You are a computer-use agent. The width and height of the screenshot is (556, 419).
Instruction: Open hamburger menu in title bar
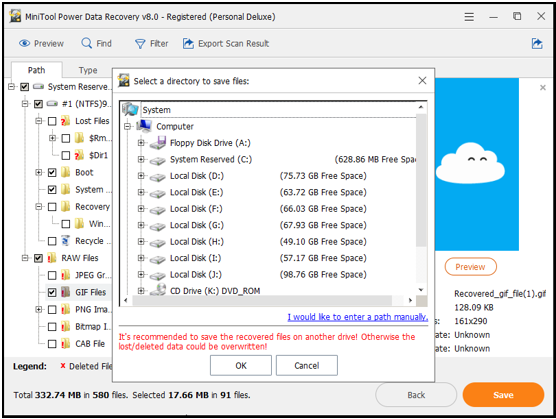coord(469,17)
